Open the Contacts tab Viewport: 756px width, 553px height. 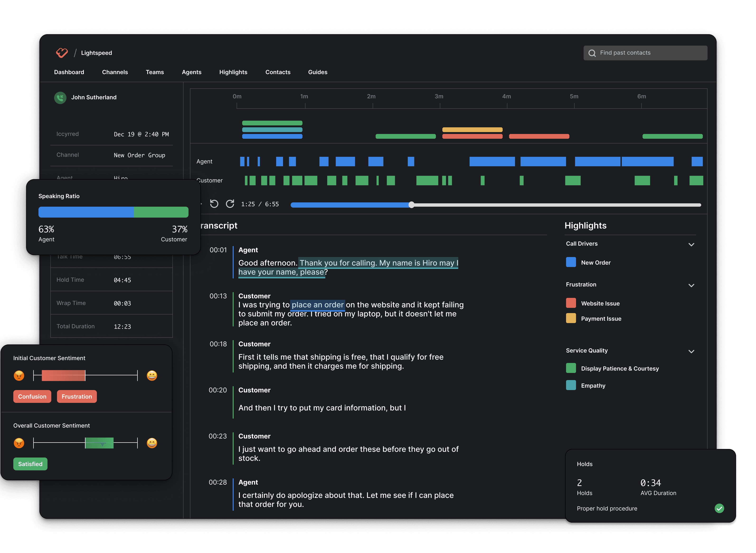tap(278, 72)
